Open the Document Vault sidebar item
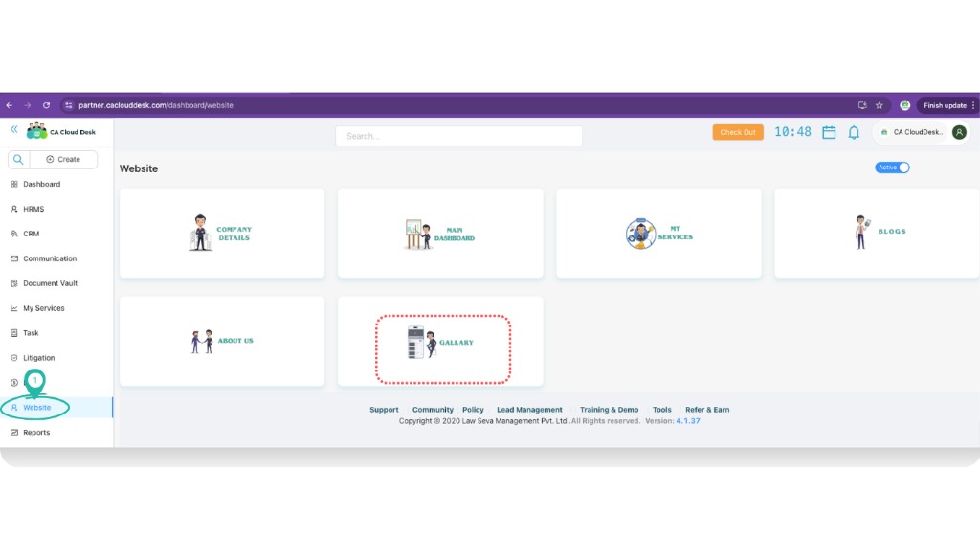 pos(16,283)
